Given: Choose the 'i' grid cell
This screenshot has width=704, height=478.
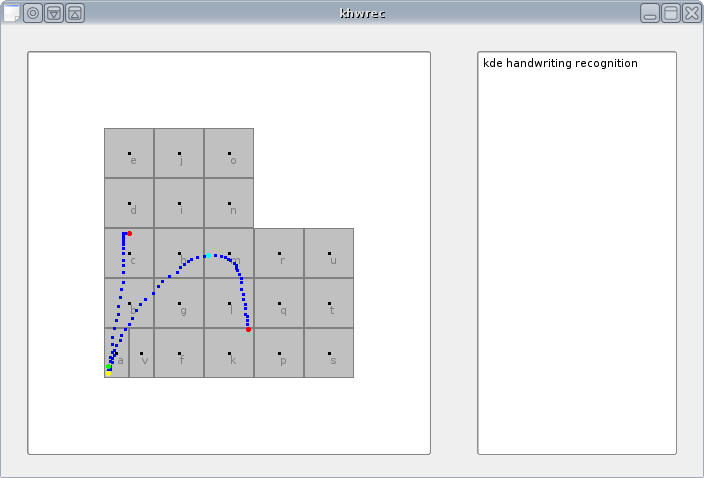Looking at the screenshot, I should 179,203.
